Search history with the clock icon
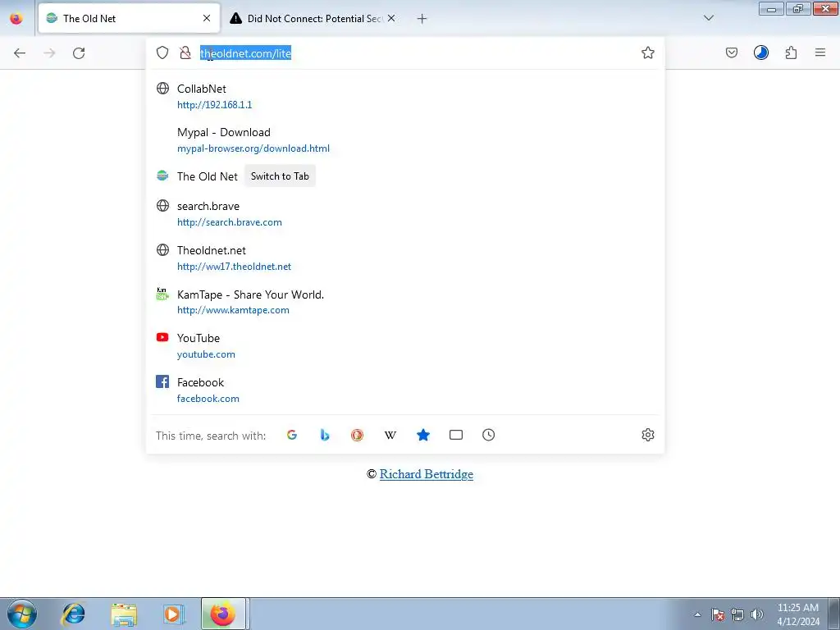Image resolution: width=840 pixels, height=630 pixels. click(x=489, y=435)
